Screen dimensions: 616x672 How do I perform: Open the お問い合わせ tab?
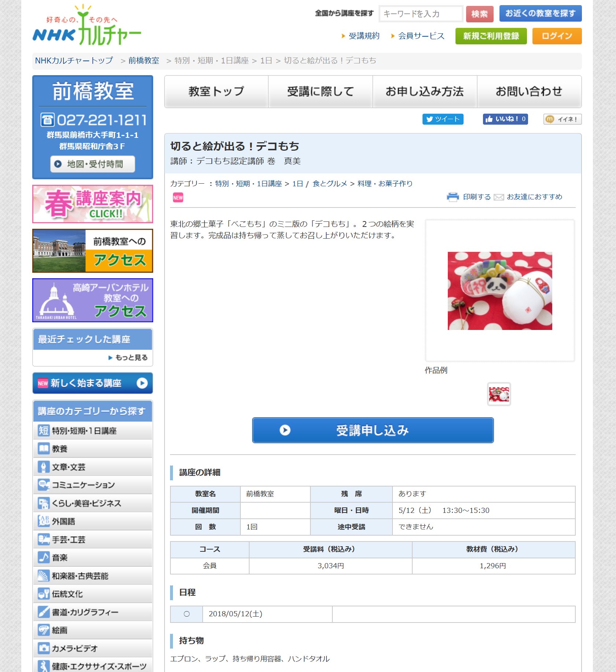tap(529, 92)
